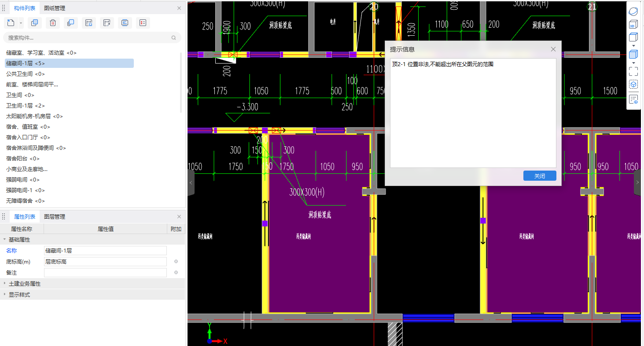Open the wireframe cube dropdown arrow
The height and width of the screenshot is (346, 644).
tap(633, 45)
